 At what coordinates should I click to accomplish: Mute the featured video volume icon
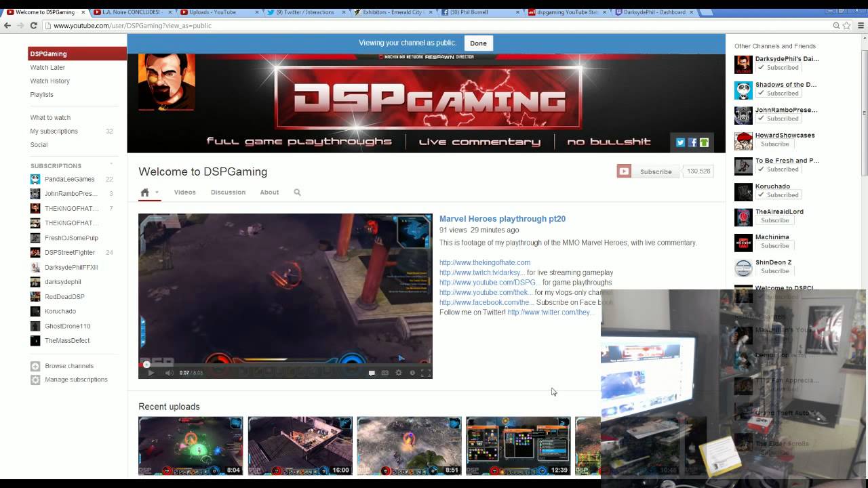tap(169, 373)
